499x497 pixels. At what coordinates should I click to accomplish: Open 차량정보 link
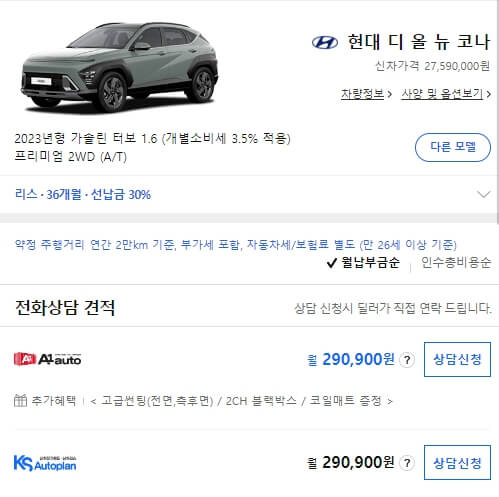tap(362, 94)
